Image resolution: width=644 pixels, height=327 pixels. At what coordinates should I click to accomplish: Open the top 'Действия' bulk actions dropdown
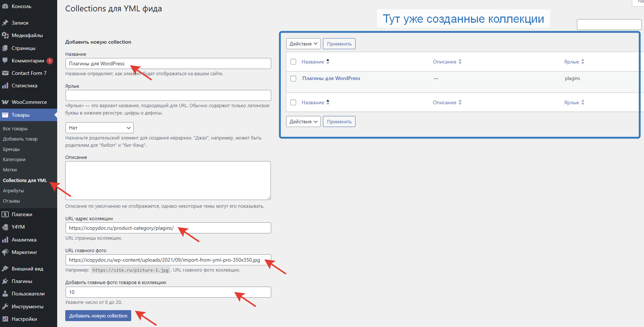pos(303,44)
